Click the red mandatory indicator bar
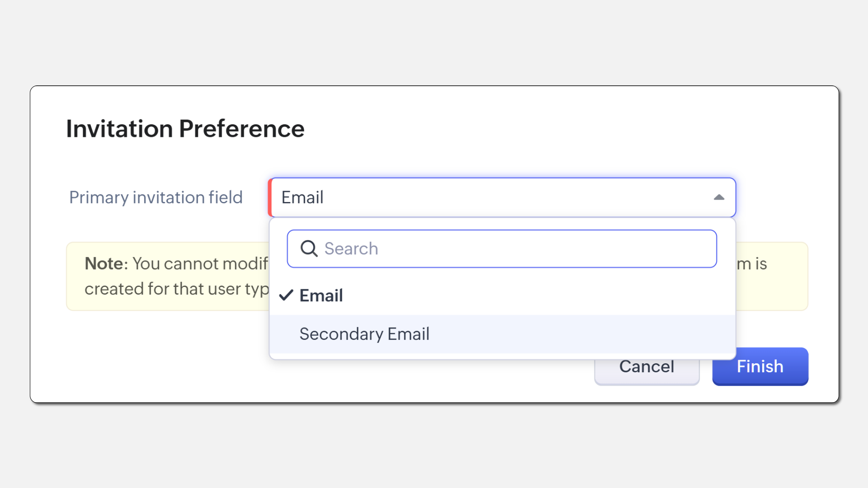 [x=270, y=197]
